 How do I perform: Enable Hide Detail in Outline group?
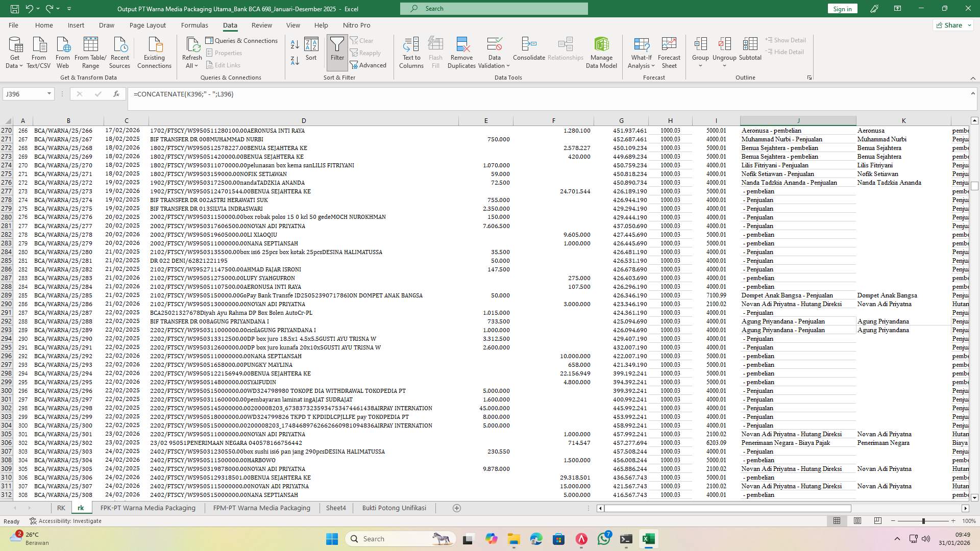(x=785, y=52)
